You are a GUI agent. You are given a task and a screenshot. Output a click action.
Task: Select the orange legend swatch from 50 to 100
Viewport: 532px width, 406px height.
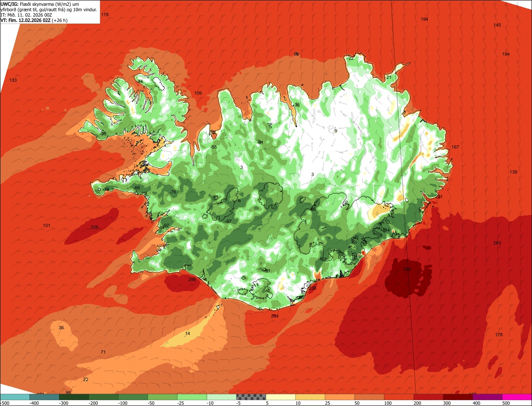[x=369, y=397]
